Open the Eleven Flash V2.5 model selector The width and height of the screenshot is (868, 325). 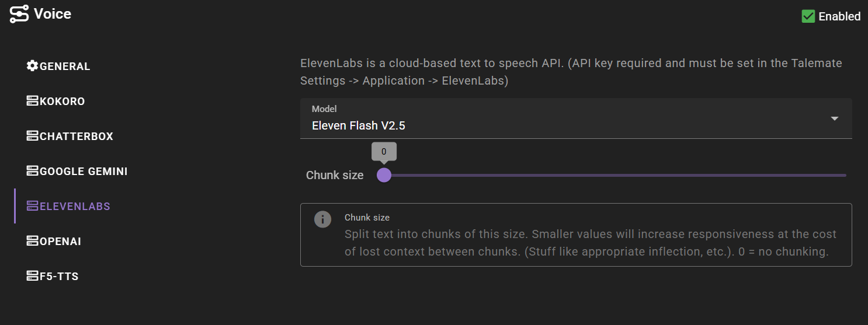pyautogui.click(x=576, y=118)
